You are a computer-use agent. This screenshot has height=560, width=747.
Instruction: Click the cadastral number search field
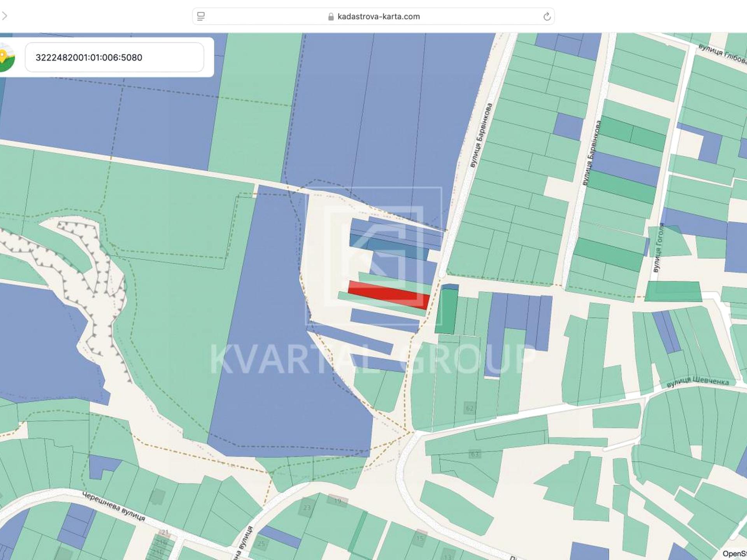coord(114,58)
